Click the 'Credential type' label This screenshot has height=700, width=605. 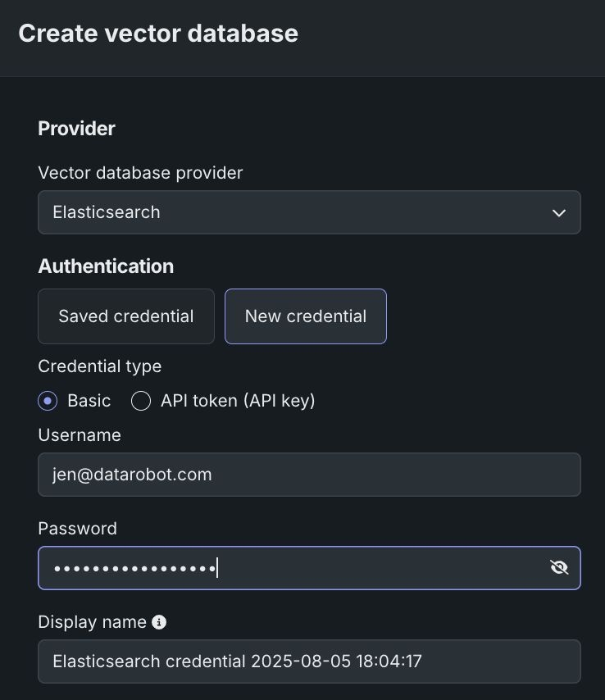click(x=100, y=366)
